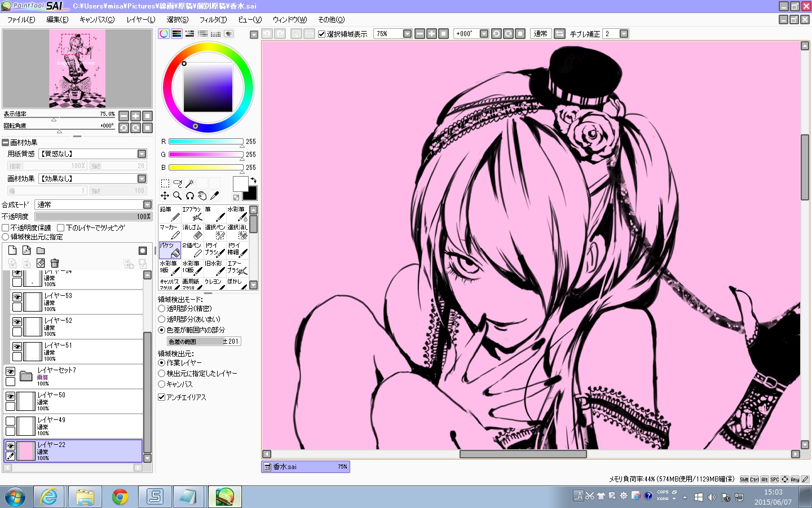This screenshot has width=812, height=508.
Task: Select the Pencil (鉛筆) brush tool
Action: (x=169, y=213)
